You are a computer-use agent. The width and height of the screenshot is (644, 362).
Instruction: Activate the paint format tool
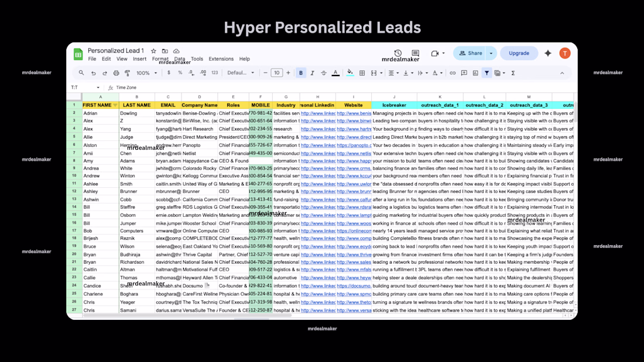[127, 73]
